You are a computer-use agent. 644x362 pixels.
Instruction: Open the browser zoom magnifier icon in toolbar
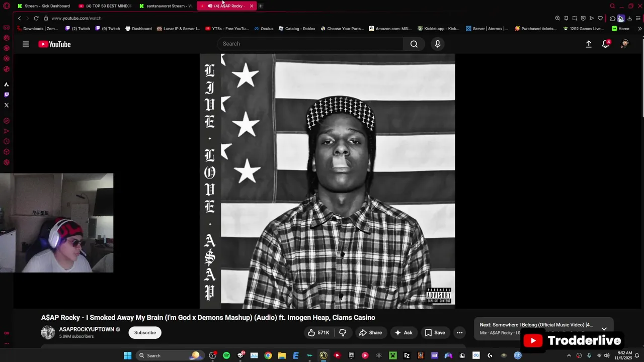tap(557, 18)
